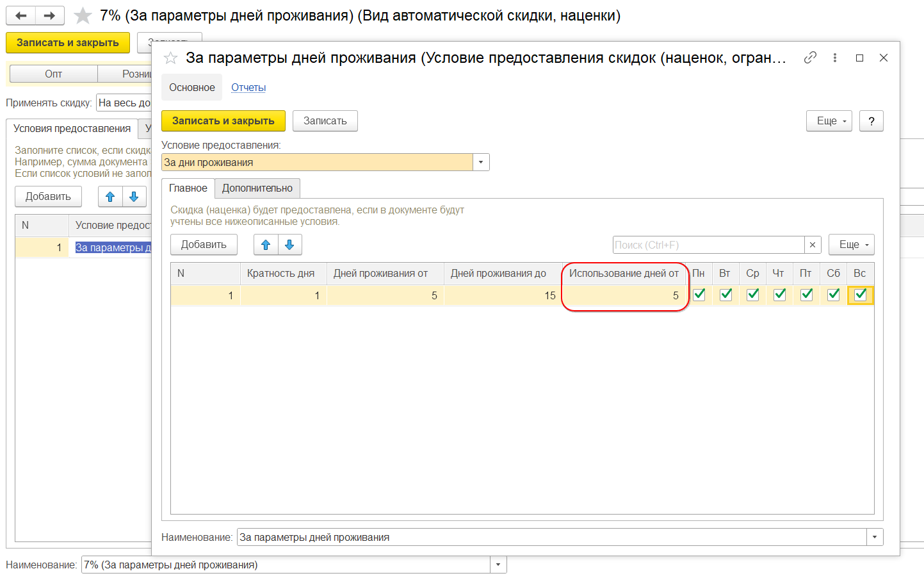Select the Дополнительно tab
The height and width of the screenshot is (578, 924).
(257, 188)
